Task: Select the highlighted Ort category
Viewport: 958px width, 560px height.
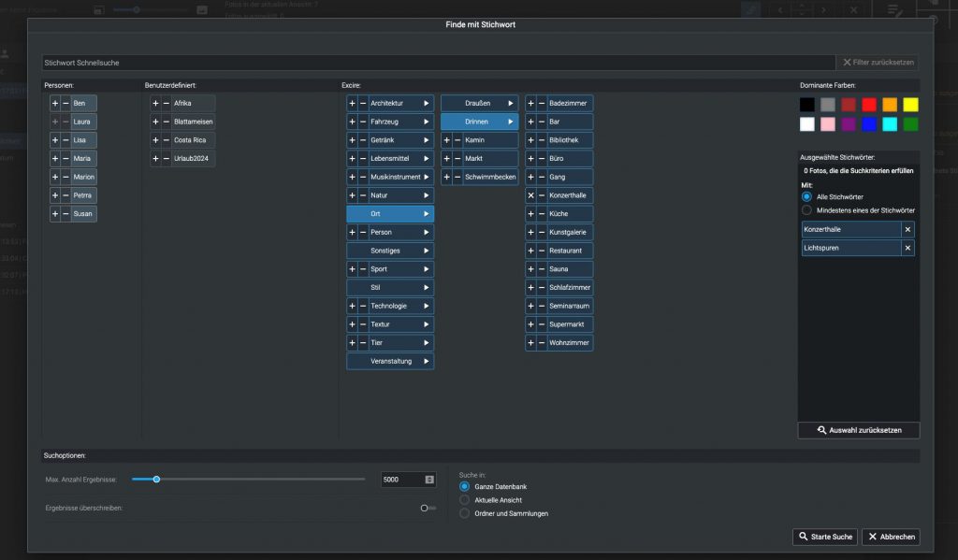Action: tap(389, 213)
